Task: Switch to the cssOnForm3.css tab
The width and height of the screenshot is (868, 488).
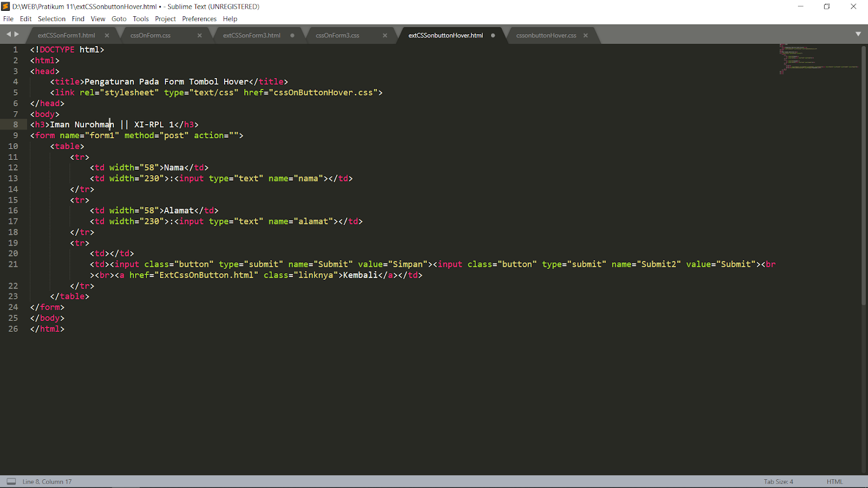Action: tap(336, 35)
